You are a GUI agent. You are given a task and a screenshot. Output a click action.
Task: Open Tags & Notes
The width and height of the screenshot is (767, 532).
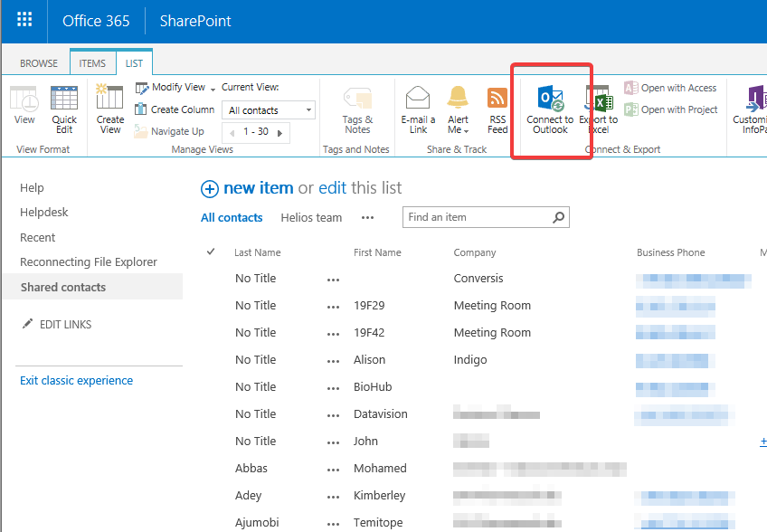(x=357, y=110)
